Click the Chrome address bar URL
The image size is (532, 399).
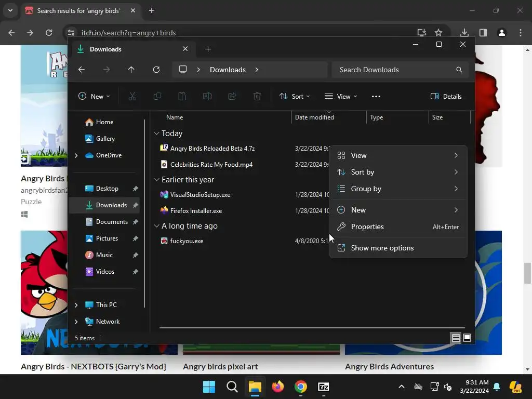[129, 33]
